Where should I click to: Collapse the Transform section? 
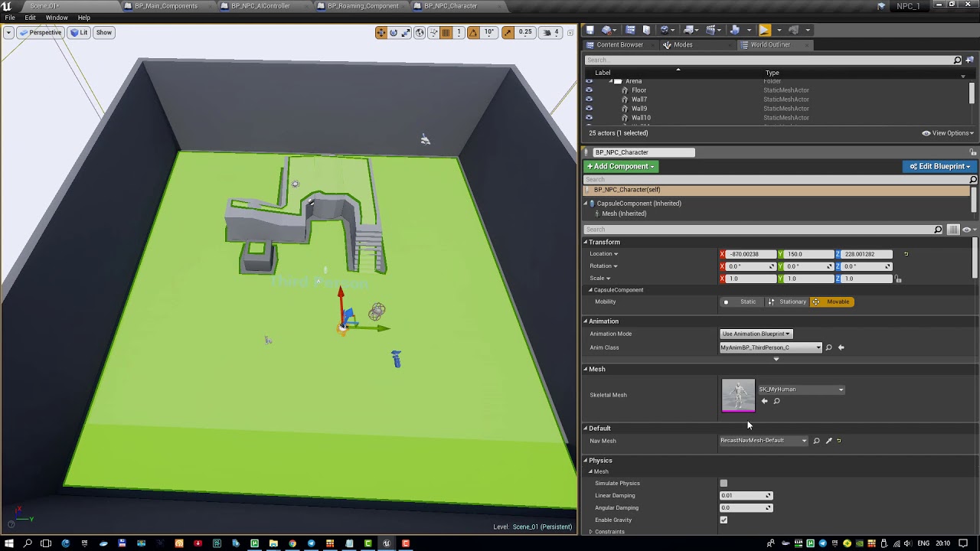(586, 242)
